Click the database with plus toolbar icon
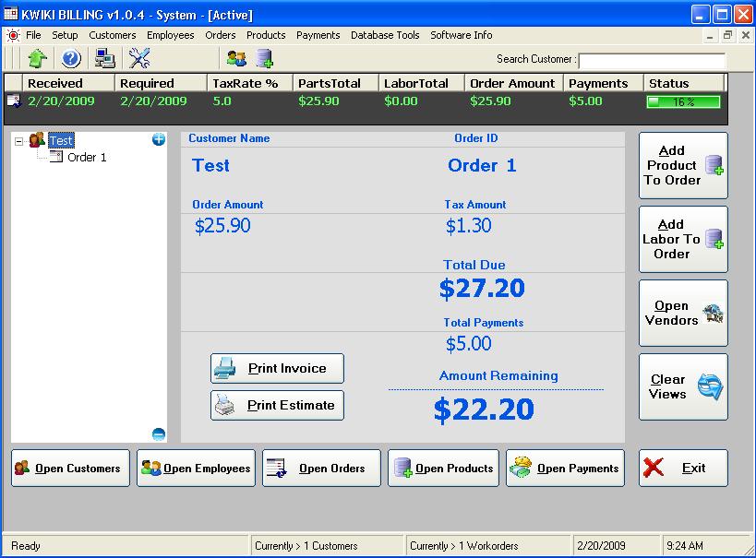This screenshot has height=558, width=756. pyautogui.click(x=265, y=59)
